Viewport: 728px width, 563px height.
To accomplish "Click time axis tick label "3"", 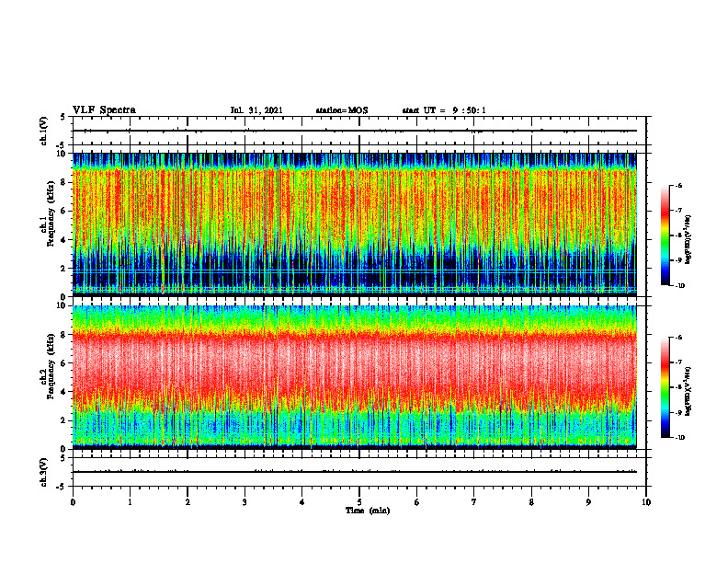I will point(245,502).
